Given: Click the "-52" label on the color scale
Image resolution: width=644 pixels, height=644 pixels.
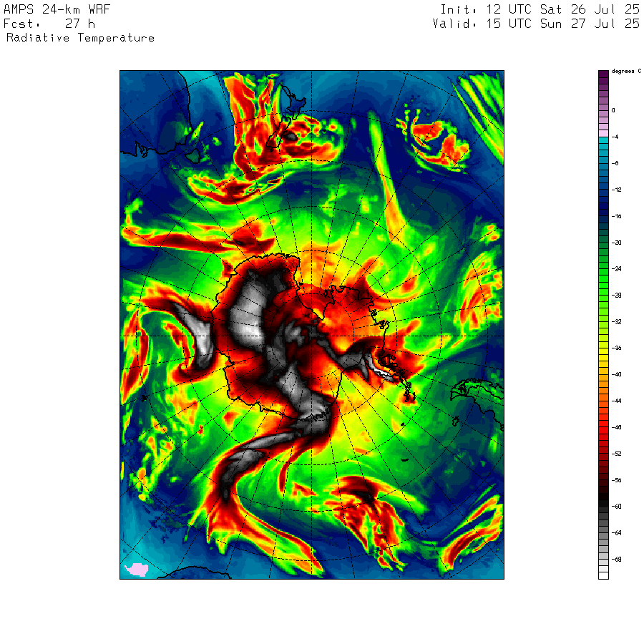Looking at the screenshot, I should (617, 454).
